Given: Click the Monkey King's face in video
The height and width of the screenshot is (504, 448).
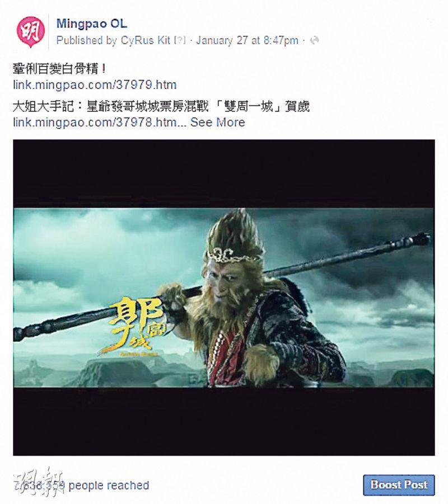Looking at the screenshot, I should 229,283.
